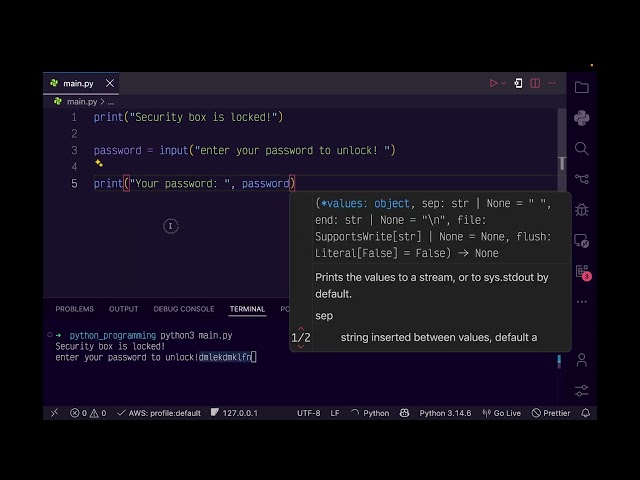The image size is (640, 480).
Task: Show previous signature with up arrow
Action: coord(301,329)
